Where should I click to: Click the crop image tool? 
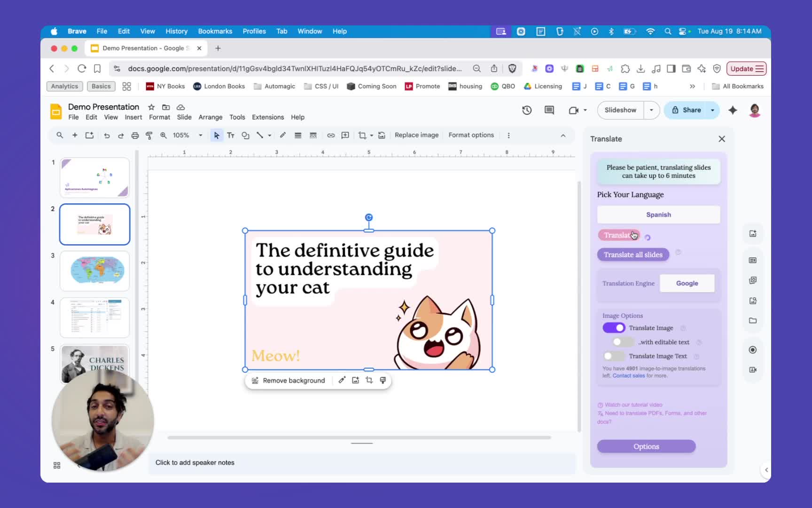click(x=362, y=135)
